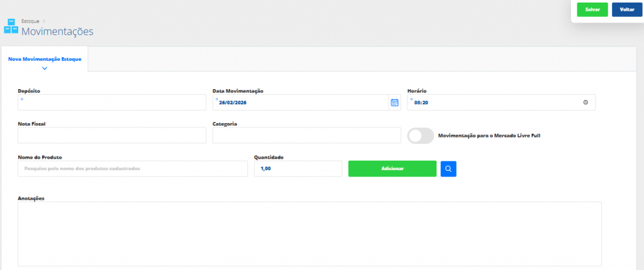Open the Depósito selection field
This screenshot has height=270, width=644.
pyautogui.click(x=112, y=102)
